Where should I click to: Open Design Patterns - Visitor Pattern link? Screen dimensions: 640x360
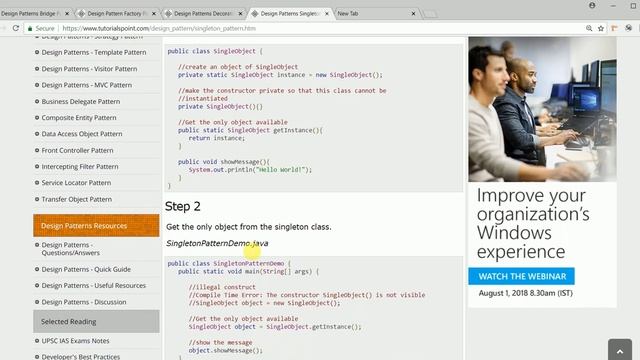coord(89,69)
